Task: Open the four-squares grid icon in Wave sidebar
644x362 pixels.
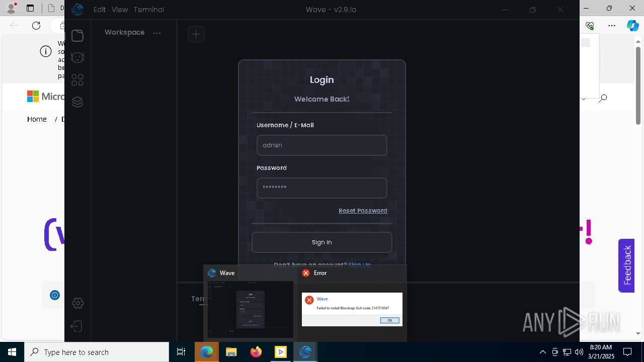Action: [77, 80]
